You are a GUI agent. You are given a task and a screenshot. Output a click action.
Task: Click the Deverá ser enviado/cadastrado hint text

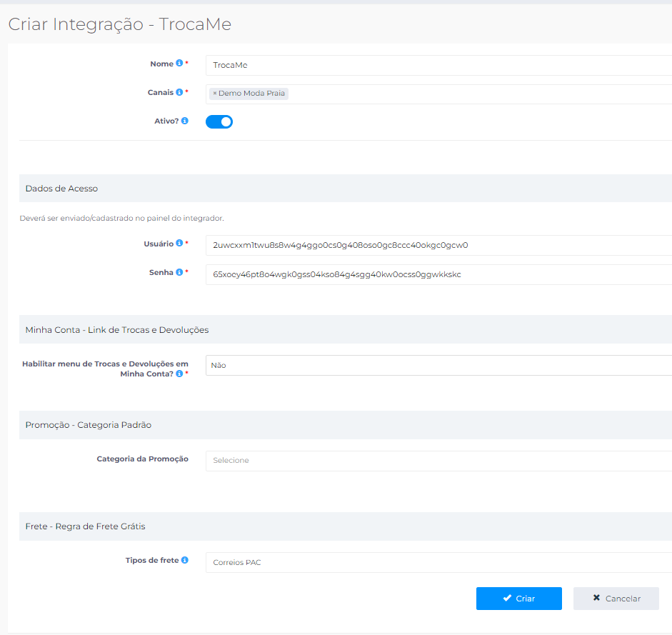pyautogui.click(x=121, y=219)
